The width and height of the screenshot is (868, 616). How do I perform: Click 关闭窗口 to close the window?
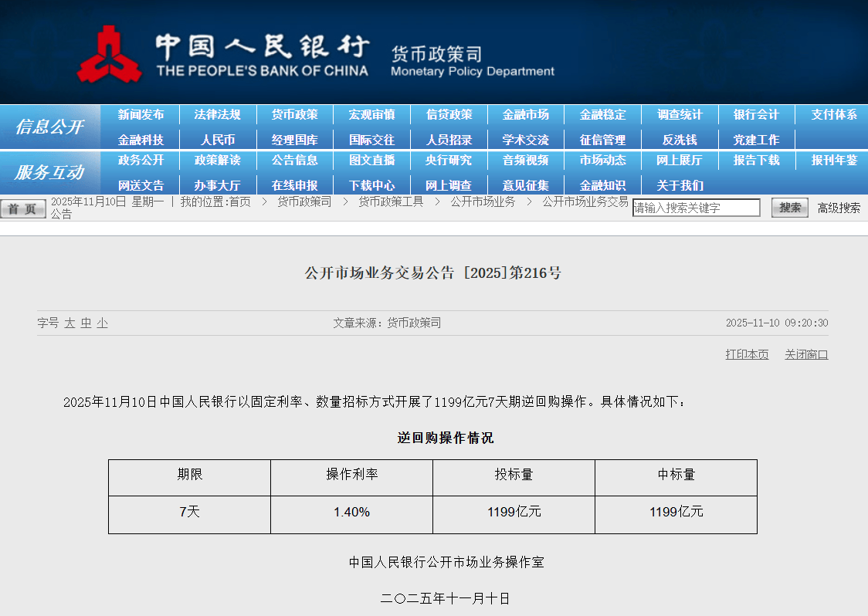[x=806, y=354]
